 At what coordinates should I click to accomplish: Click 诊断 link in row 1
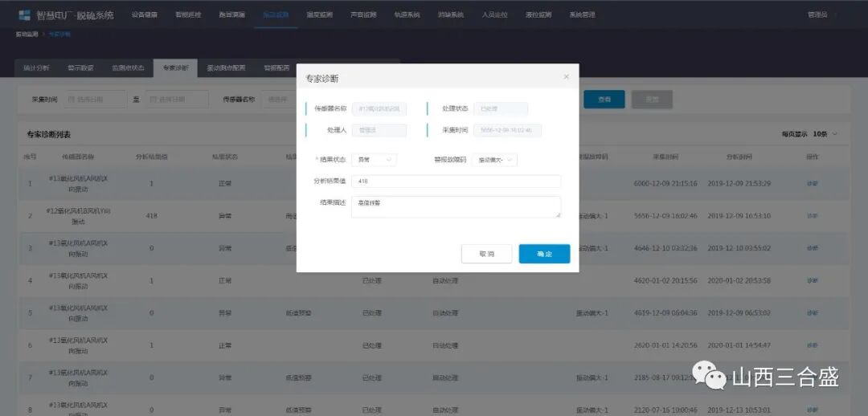[x=812, y=183]
